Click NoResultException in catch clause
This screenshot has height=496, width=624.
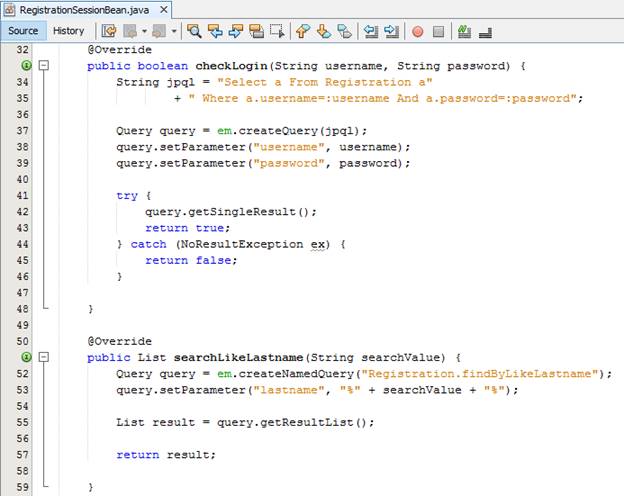pyautogui.click(x=242, y=244)
